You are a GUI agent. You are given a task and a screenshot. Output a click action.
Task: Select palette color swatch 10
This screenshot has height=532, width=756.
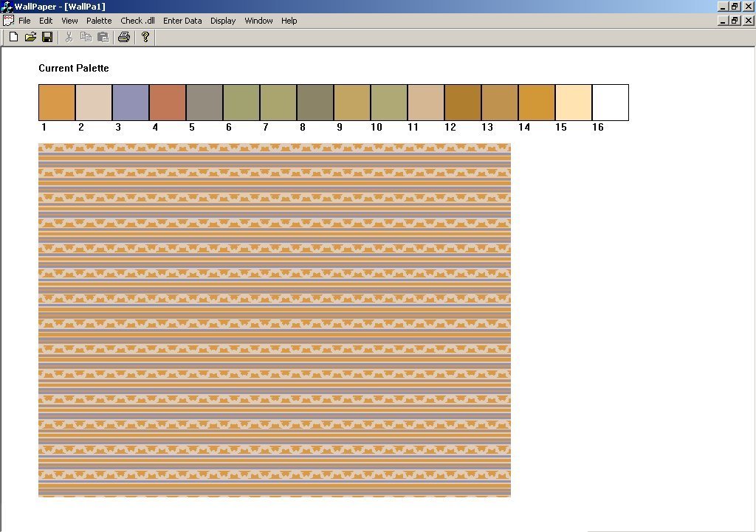[x=389, y=103]
